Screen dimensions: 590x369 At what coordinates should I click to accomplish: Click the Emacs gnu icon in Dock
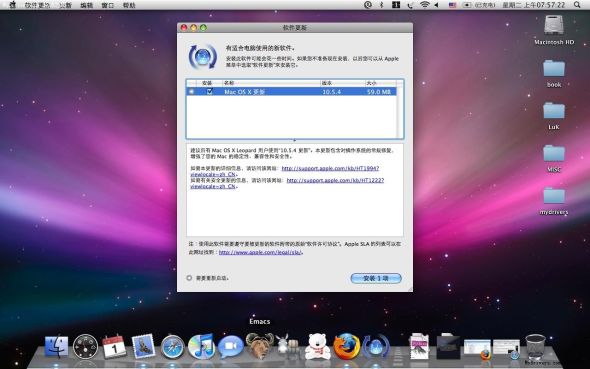click(259, 345)
